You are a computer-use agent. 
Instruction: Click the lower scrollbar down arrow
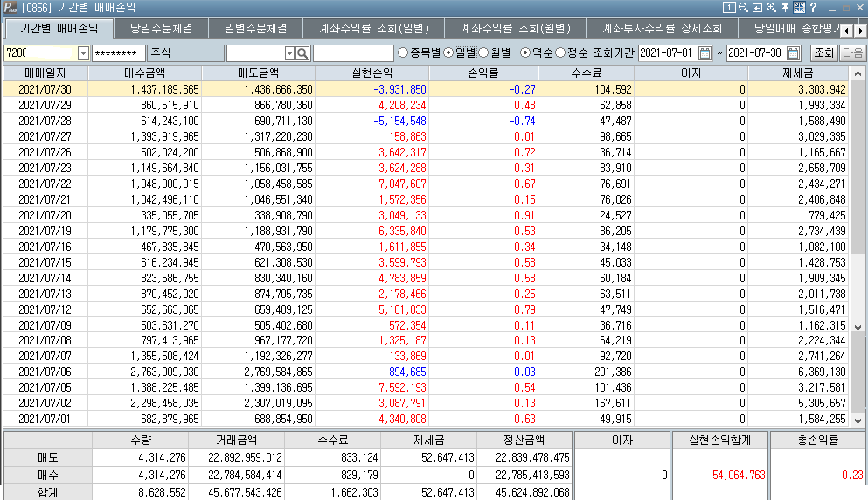pyautogui.click(x=858, y=420)
